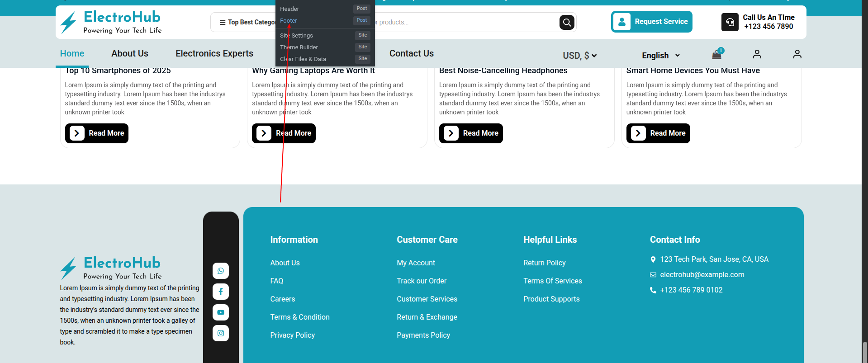
Task: Open the Contact Us nav tab
Action: [411, 53]
